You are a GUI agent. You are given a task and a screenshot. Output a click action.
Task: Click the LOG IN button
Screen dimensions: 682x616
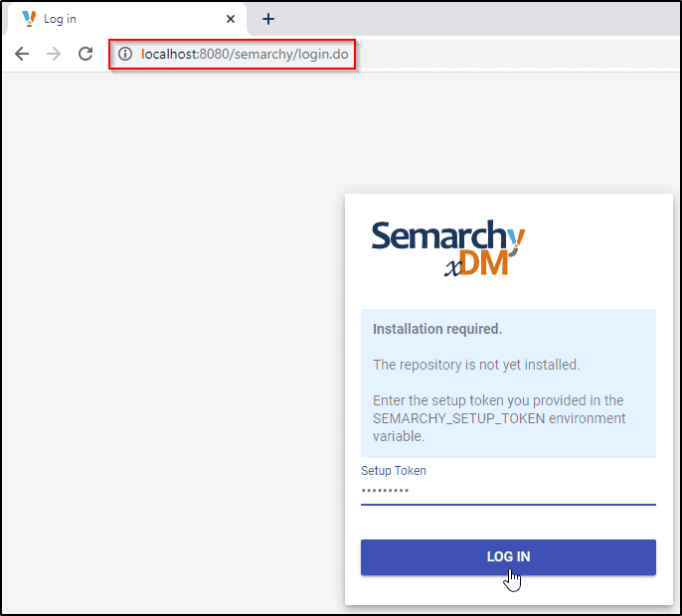pos(508,556)
